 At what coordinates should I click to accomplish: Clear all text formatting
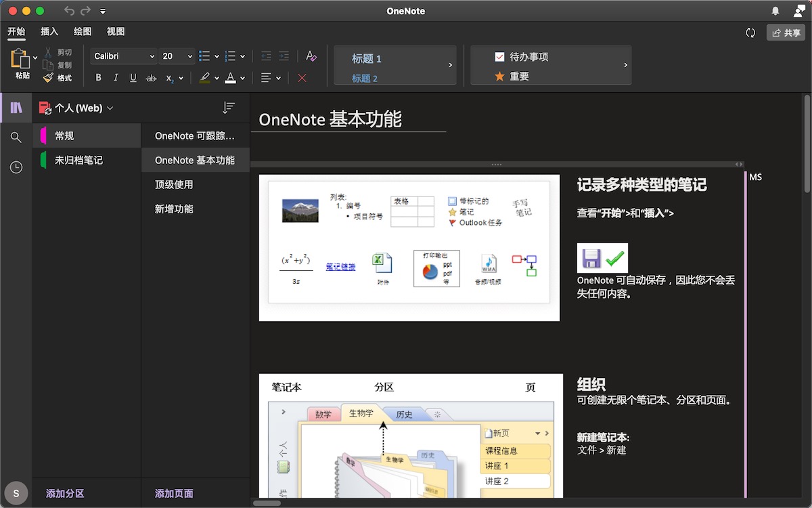pos(311,56)
